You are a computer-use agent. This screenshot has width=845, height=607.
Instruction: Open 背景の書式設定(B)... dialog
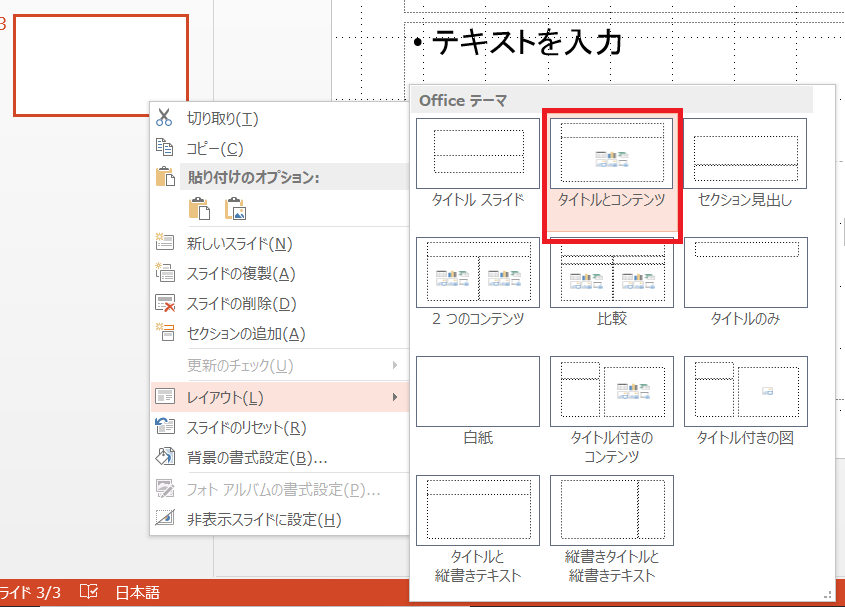[279, 458]
